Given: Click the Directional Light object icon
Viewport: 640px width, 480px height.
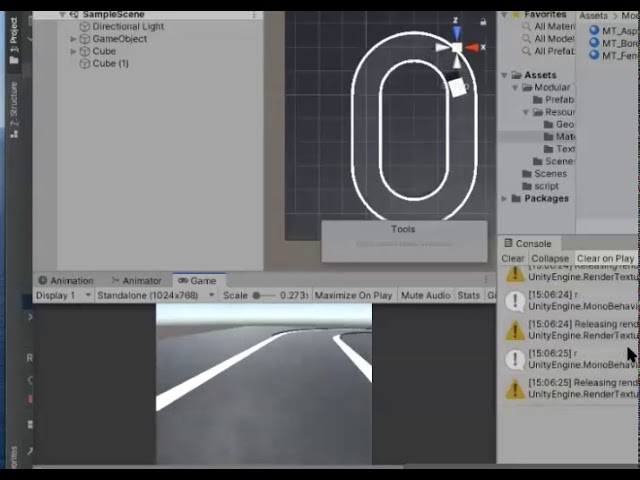Looking at the screenshot, I should (85, 27).
